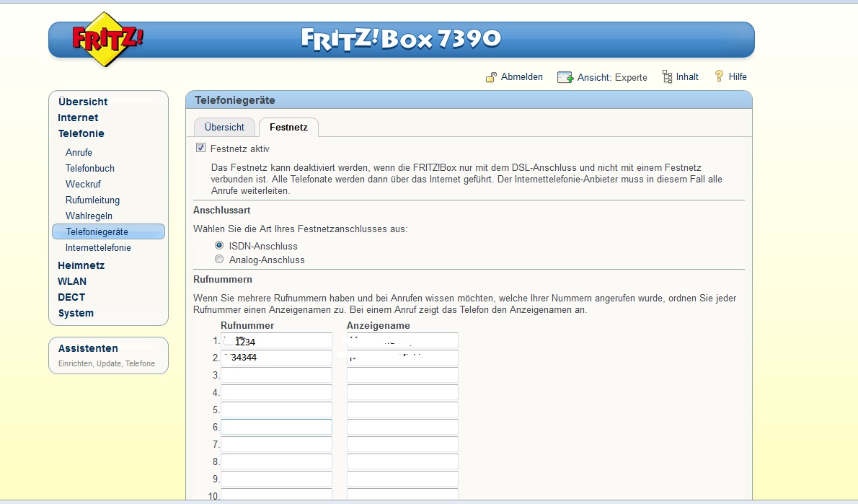The height and width of the screenshot is (504, 858).
Task: Open the WLAN menu section
Action: 72,281
